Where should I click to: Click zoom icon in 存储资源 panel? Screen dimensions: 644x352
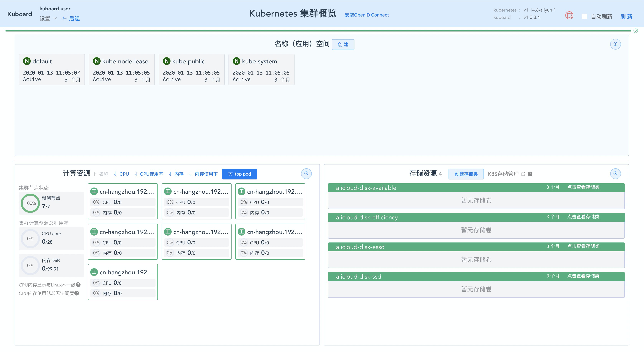pos(615,174)
